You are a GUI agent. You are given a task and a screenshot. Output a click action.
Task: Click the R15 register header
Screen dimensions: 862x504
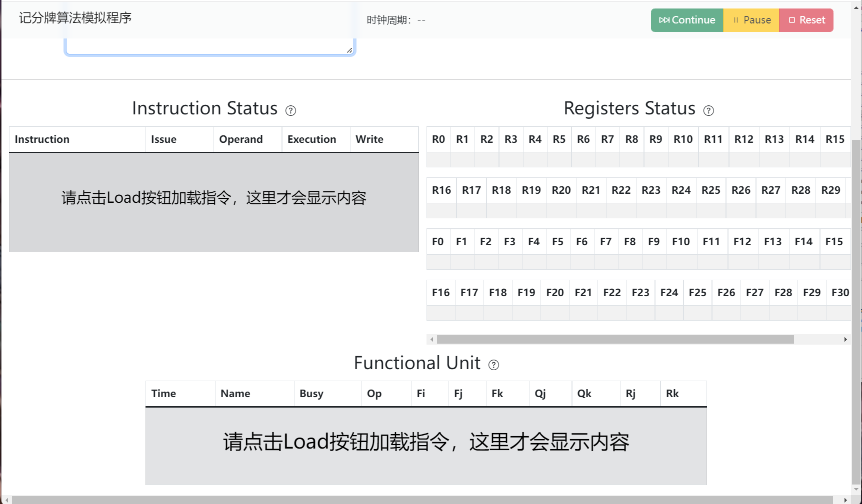click(x=835, y=139)
